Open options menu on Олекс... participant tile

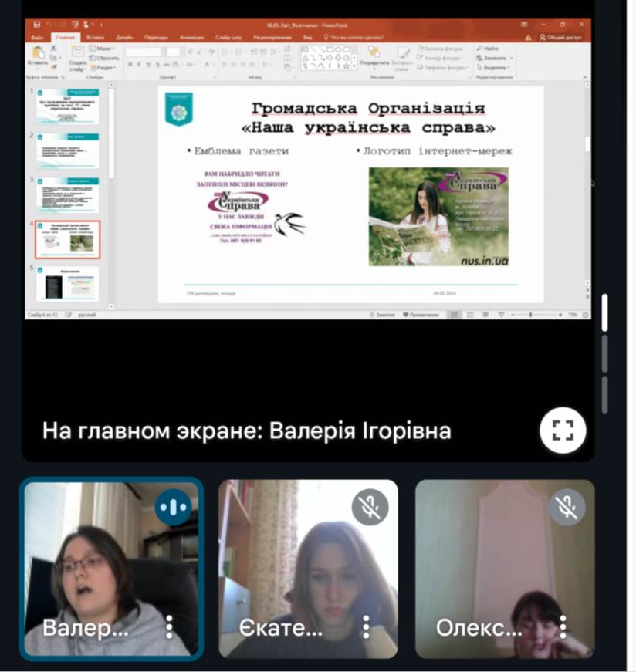click(x=563, y=627)
